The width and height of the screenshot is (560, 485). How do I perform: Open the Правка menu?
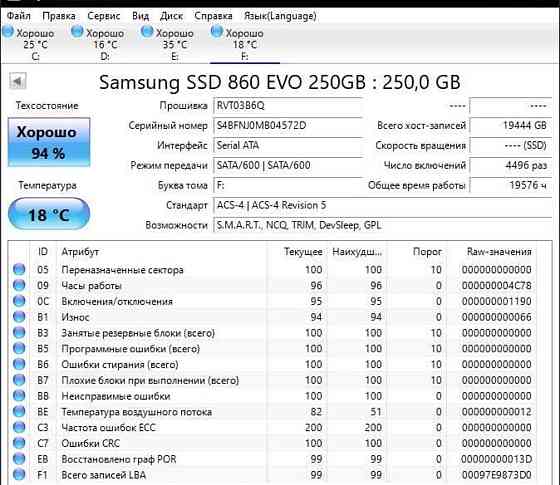[x=59, y=16]
